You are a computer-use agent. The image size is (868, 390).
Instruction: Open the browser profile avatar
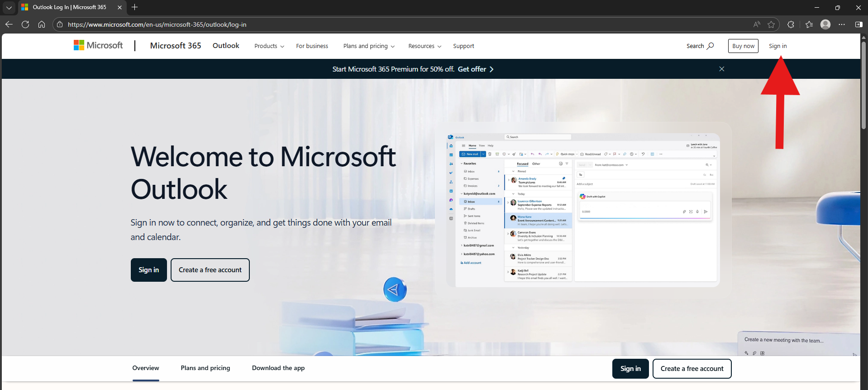click(x=825, y=24)
